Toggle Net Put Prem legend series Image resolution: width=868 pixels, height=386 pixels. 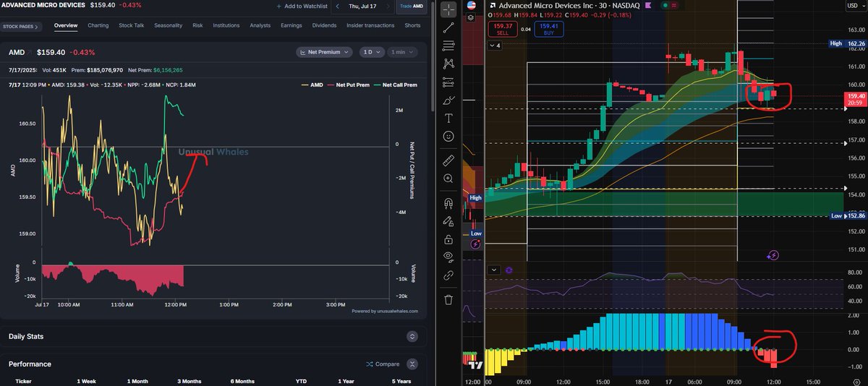pos(347,85)
